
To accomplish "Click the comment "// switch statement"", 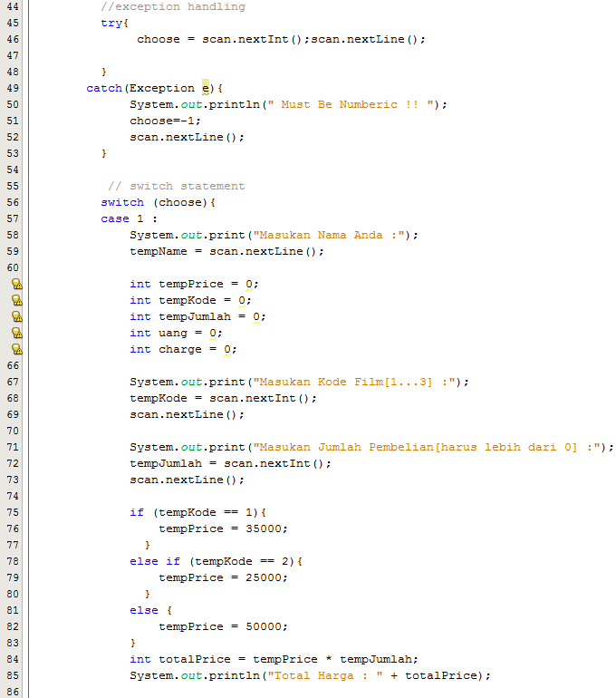I will (x=177, y=186).
